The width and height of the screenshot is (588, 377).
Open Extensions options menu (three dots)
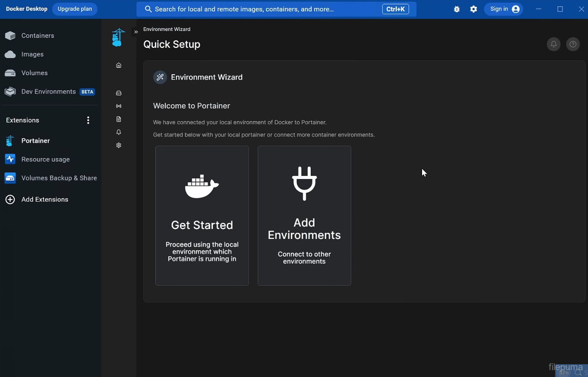coord(88,120)
